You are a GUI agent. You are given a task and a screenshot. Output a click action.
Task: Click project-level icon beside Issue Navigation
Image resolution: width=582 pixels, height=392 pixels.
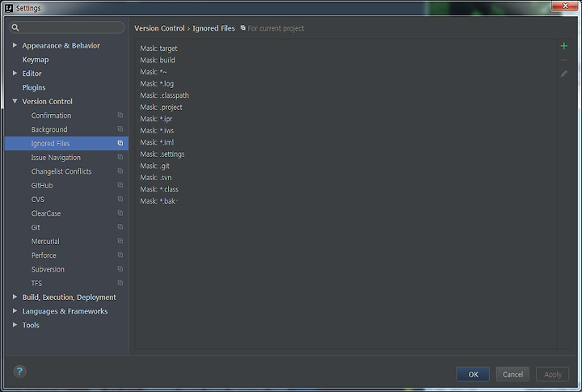coord(120,157)
